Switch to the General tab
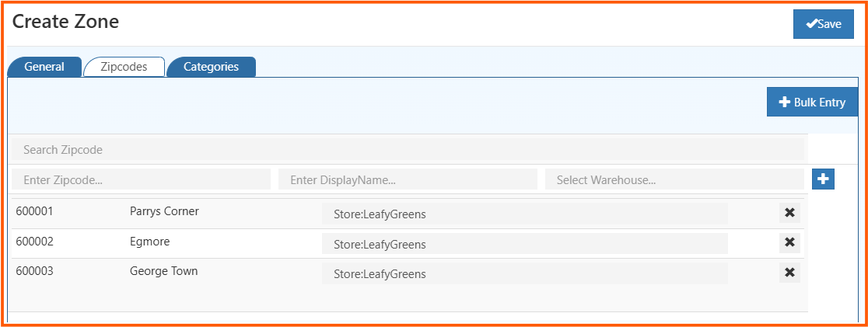Viewport: 868px width, 327px height. click(x=44, y=67)
